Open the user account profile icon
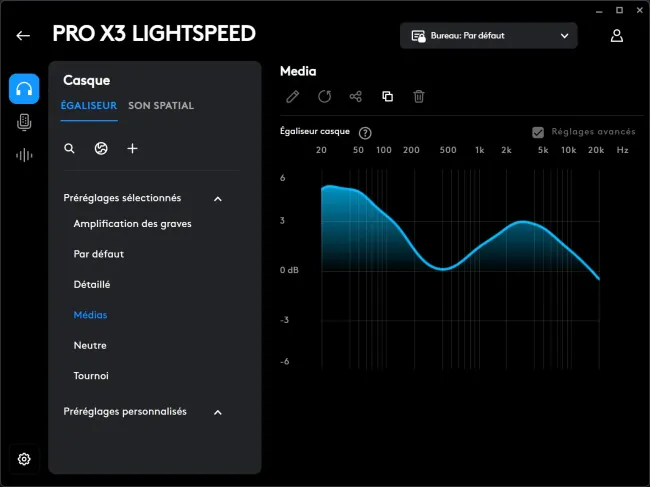 [x=616, y=36]
